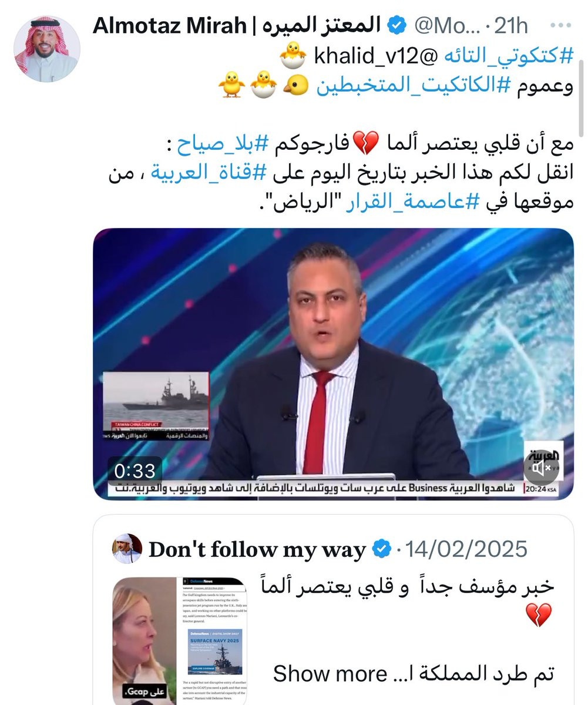Click the 21h tweet timestamp
Image resolution: width=588 pixels, height=705 pixels.
510,26
